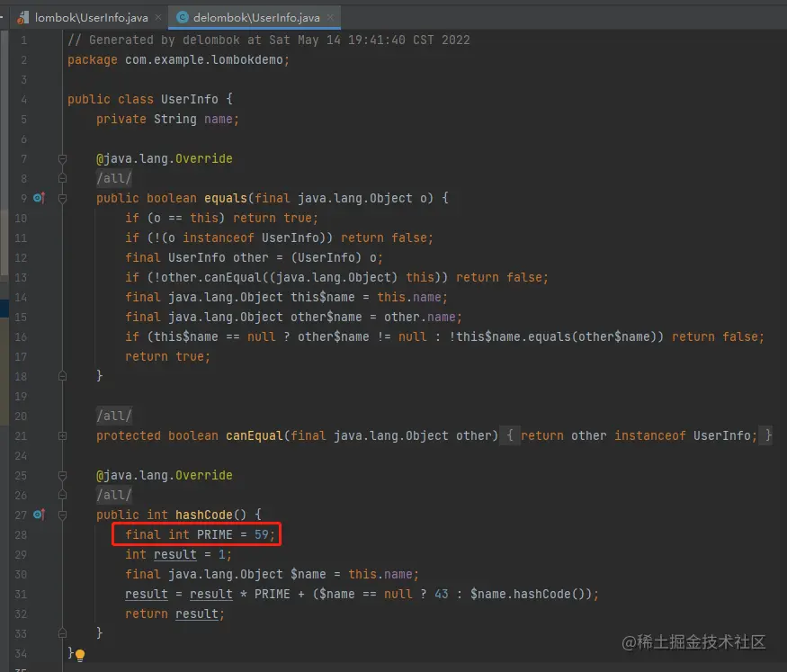Image resolution: width=787 pixels, height=672 pixels.
Task: Click line number 16 in gutter
Action: click(x=21, y=337)
